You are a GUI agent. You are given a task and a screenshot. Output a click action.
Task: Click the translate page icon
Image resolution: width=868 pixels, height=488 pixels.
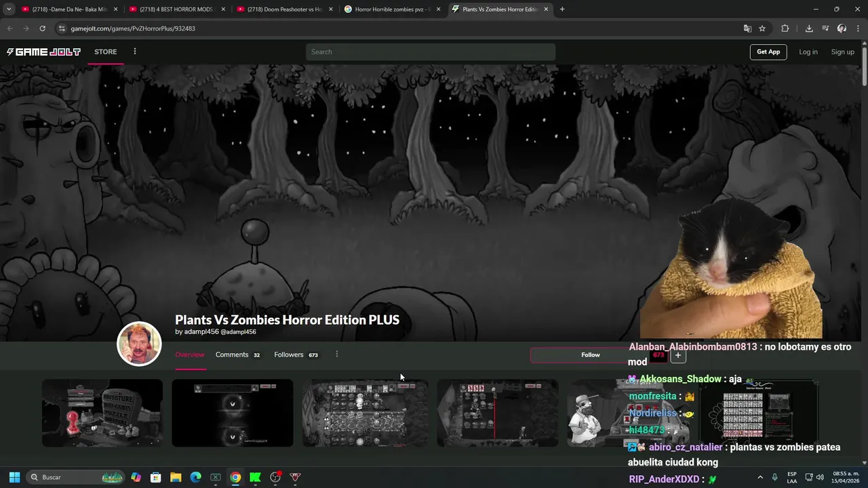[x=747, y=28]
